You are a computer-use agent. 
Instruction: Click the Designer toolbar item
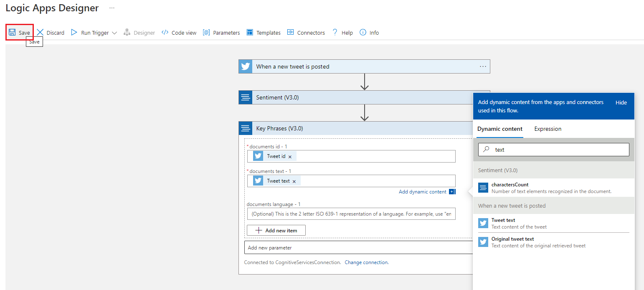[139, 33]
